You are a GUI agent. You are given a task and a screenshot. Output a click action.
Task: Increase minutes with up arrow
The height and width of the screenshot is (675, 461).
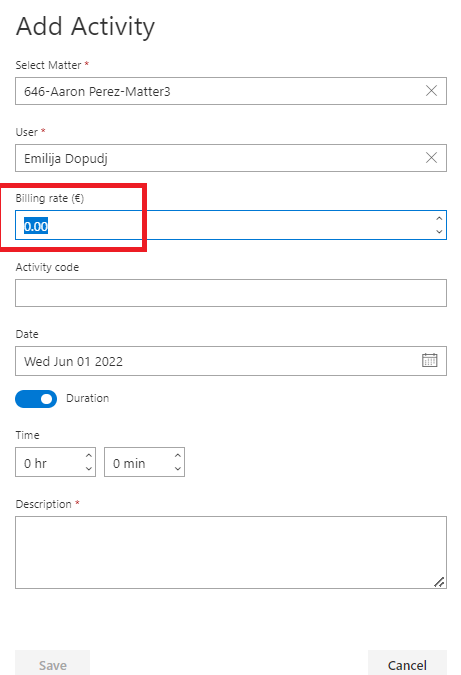coord(177,455)
